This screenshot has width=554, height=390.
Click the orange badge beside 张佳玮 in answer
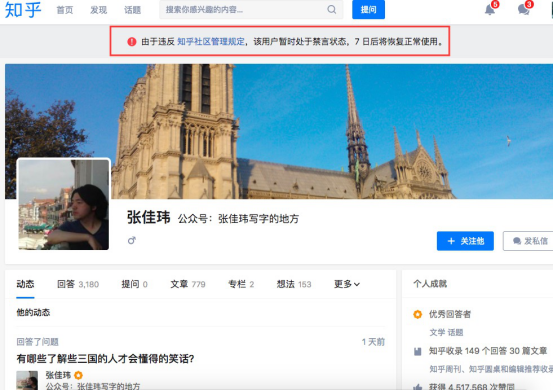pyautogui.click(x=78, y=375)
